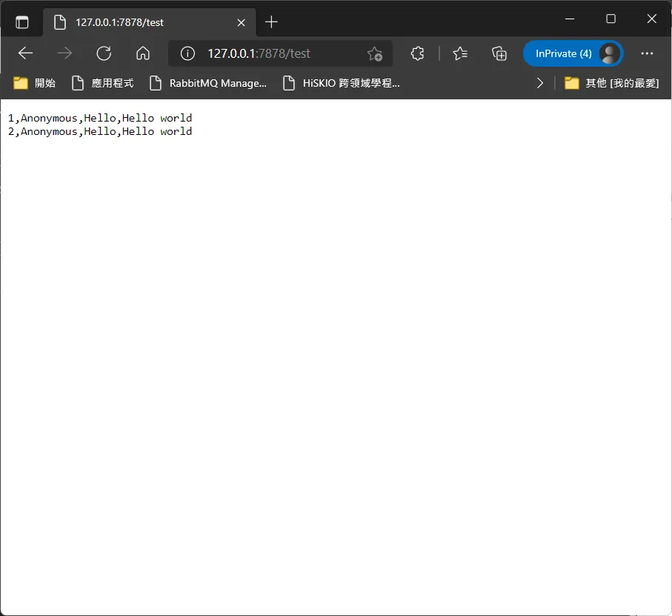Viewport: 672px width, 616px height.
Task: Open the HiSKIO 跨領域學程 bookmark
Action: click(x=342, y=83)
